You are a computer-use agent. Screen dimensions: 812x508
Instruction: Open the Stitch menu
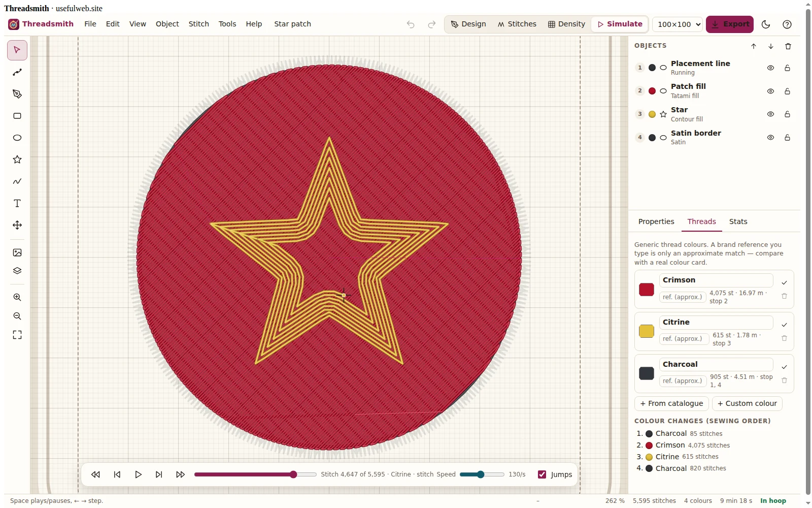pos(199,24)
